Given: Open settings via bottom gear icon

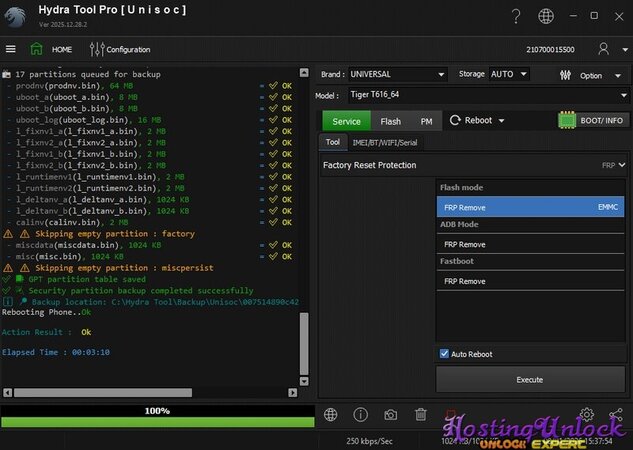Looking at the screenshot, I should 587,414.
